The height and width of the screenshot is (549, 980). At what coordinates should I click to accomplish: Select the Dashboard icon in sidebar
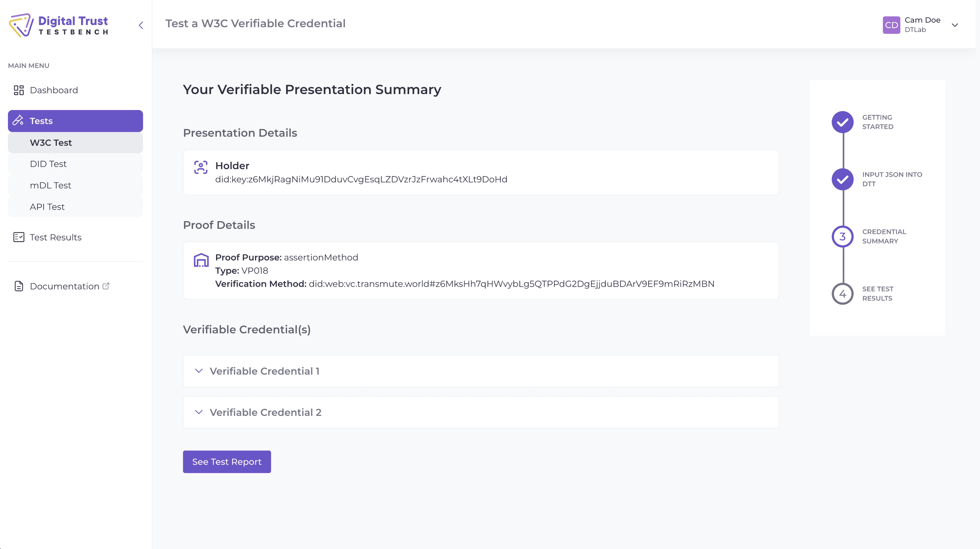pos(19,90)
